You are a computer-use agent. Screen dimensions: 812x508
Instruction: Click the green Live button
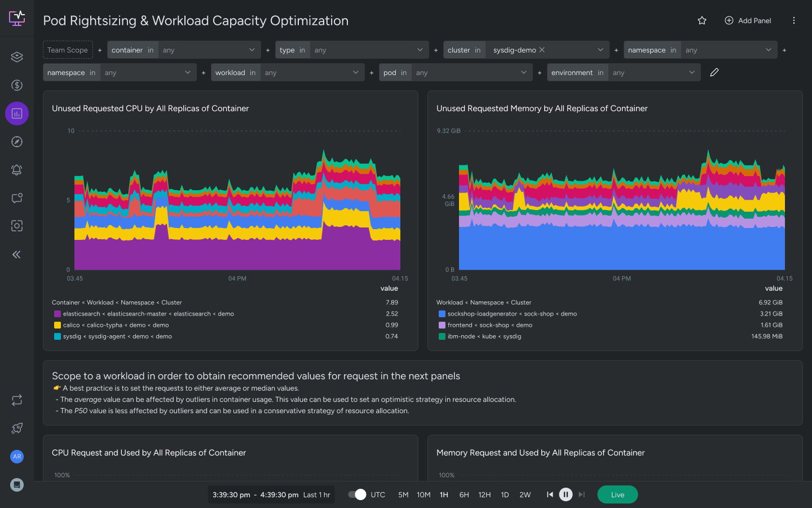617,494
